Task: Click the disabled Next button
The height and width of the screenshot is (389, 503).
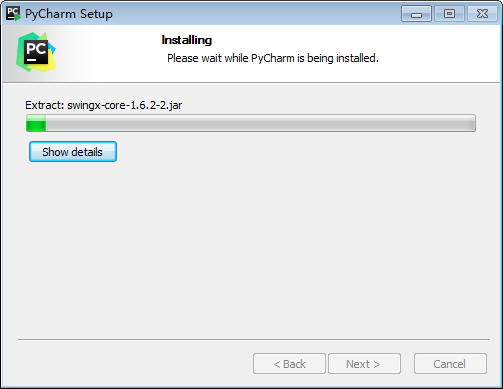Action: point(364,364)
